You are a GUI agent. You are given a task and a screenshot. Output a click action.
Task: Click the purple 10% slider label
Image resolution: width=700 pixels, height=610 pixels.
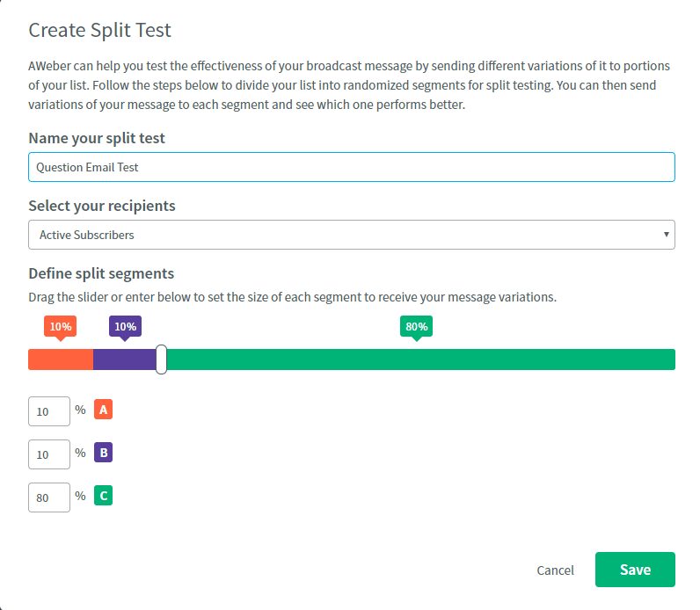125,327
